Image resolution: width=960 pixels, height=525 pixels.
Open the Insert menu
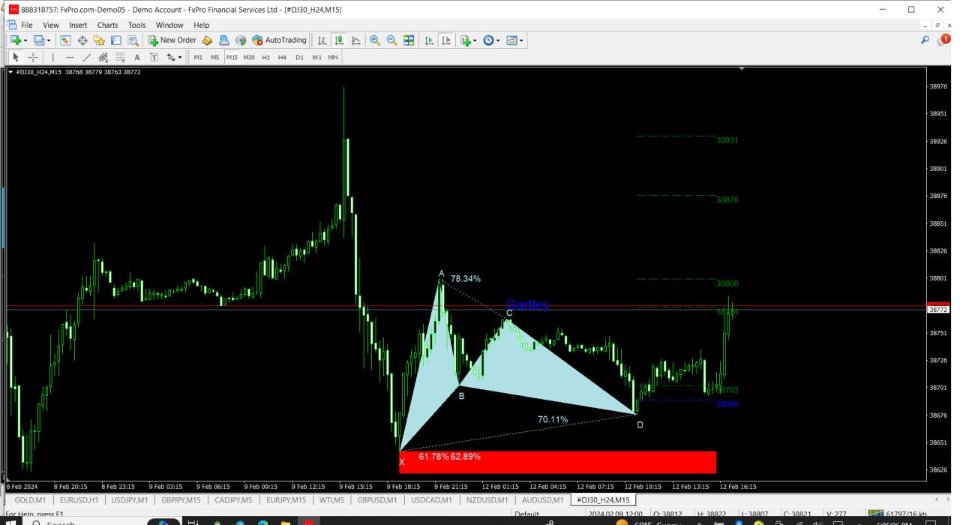(x=78, y=25)
